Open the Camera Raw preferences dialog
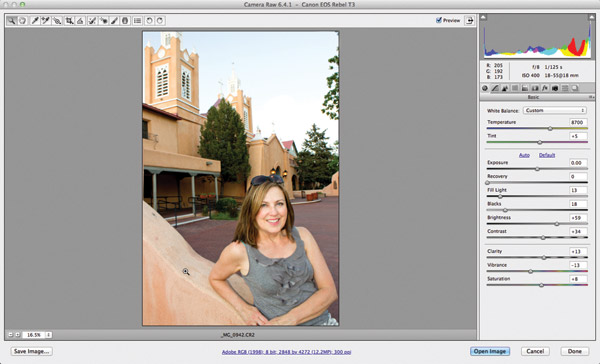Screen dimensions: 600x364 pyautogui.click(x=137, y=21)
